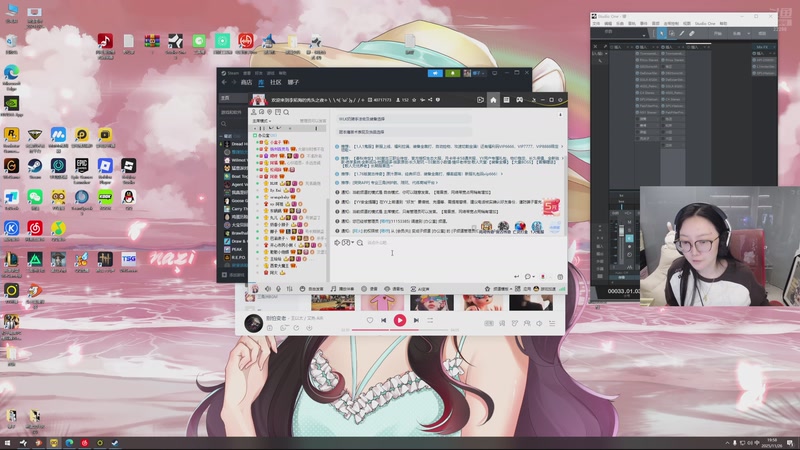Click the list panel icon in YY header
Screen dimensions: 800x450
pyautogui.click(x=506, y=100)
